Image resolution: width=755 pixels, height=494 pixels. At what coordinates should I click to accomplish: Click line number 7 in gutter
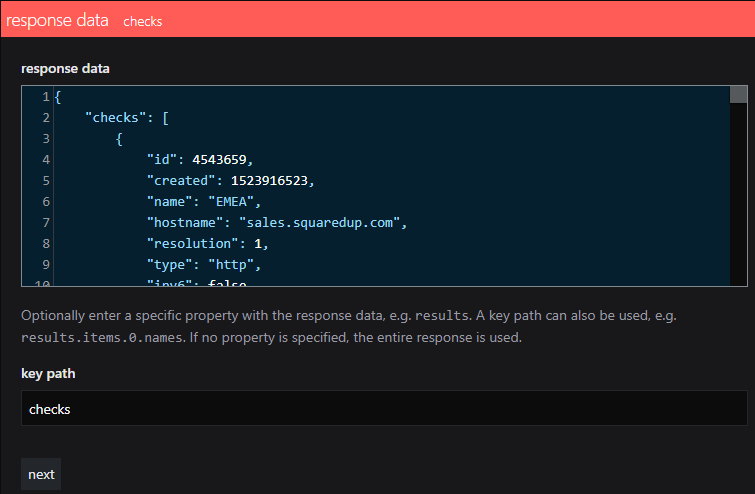[46, 222]
